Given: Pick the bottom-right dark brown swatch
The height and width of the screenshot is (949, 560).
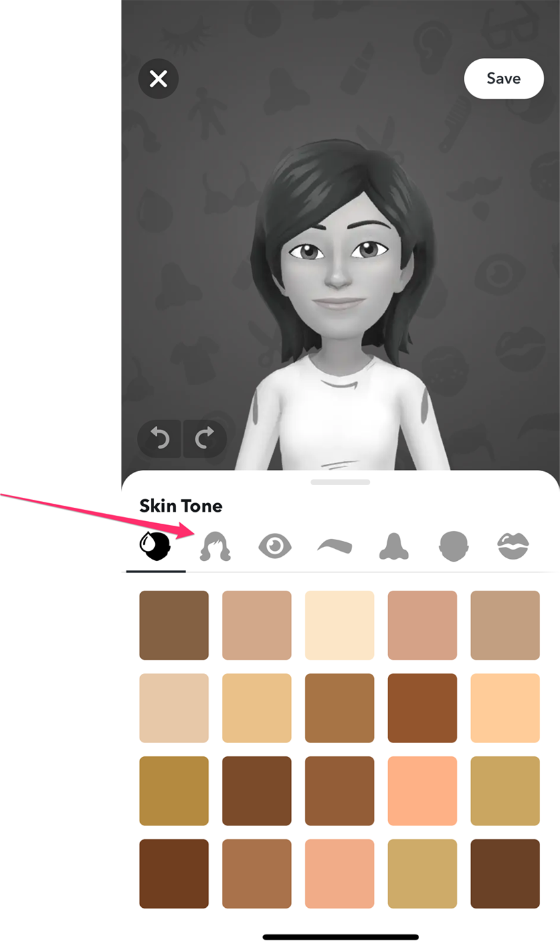Looking at the screenshot, I should [505, 873].
